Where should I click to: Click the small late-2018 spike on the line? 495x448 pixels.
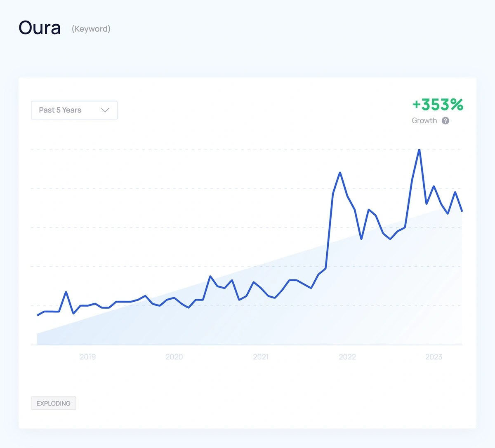click(x=66, y=292)
